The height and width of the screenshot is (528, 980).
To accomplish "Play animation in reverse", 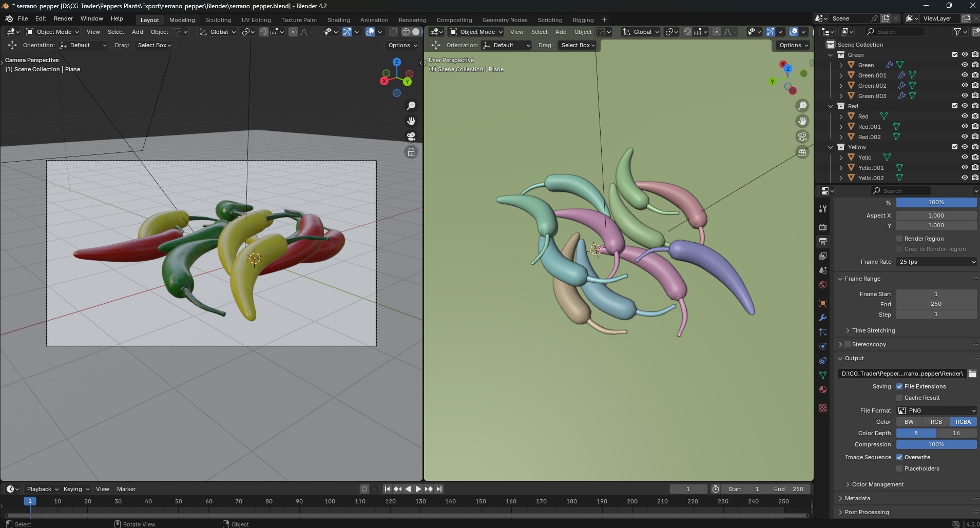I will tap(408, 489).
